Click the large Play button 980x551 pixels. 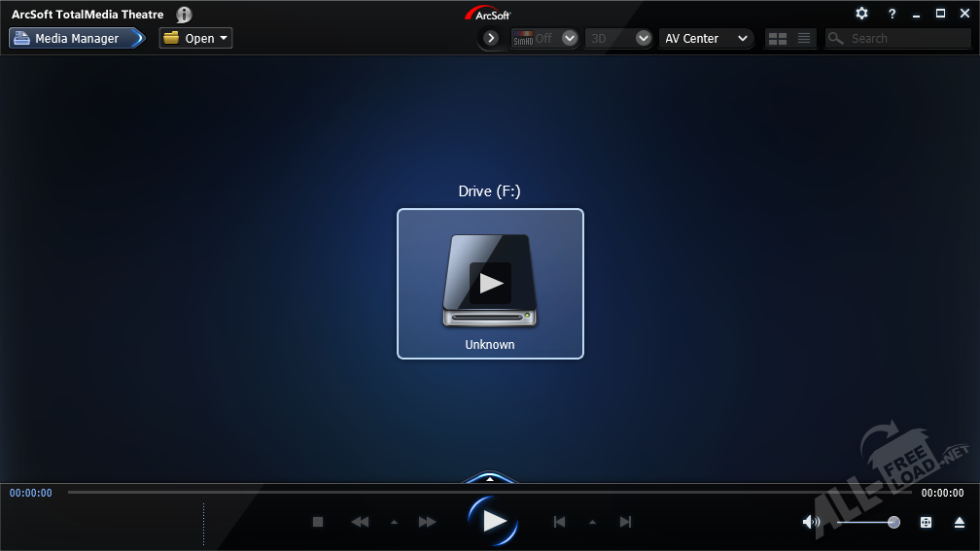[494, 521]
